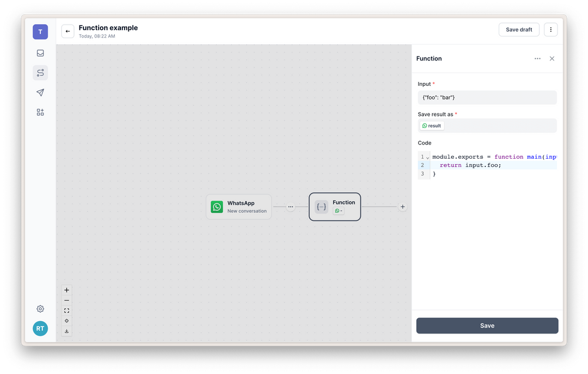The width and height of the screenshot is (588, 374).
Task: Recenter the flow using the target icon
Action: [x=66, y=320]
